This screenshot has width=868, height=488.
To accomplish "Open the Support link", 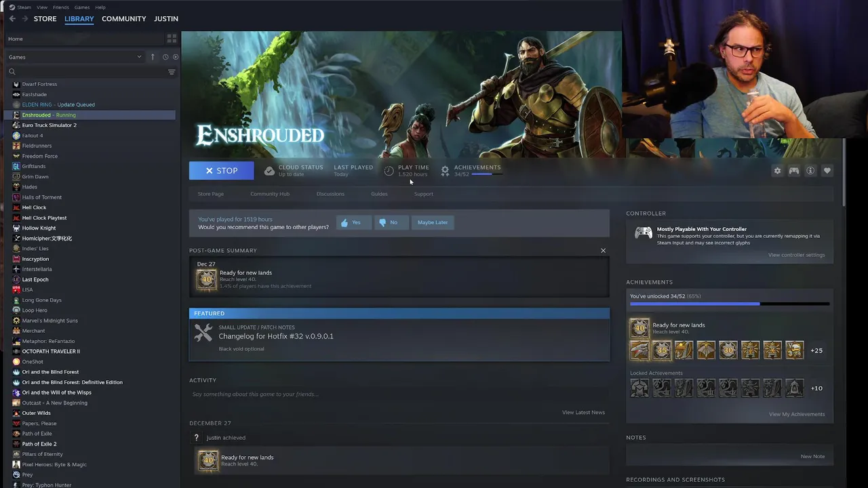I will [x=423, y=194].
